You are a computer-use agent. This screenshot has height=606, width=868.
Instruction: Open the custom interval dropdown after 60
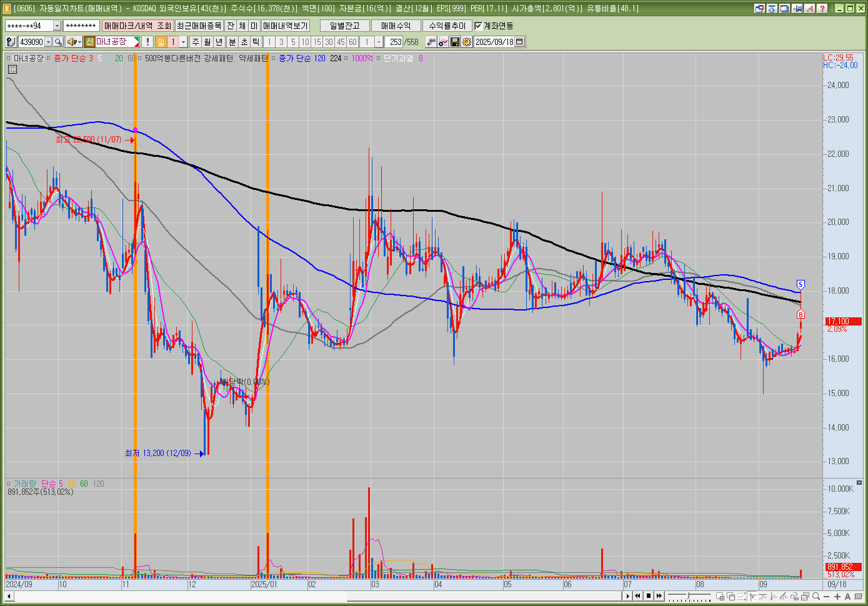379,42
